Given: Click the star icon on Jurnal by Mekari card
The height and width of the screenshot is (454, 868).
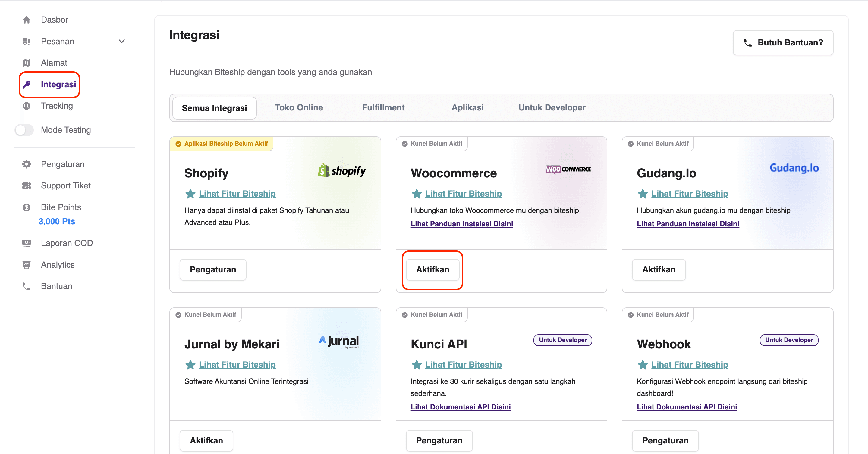Looking at the screenshot, I should (x=190, y=365).
